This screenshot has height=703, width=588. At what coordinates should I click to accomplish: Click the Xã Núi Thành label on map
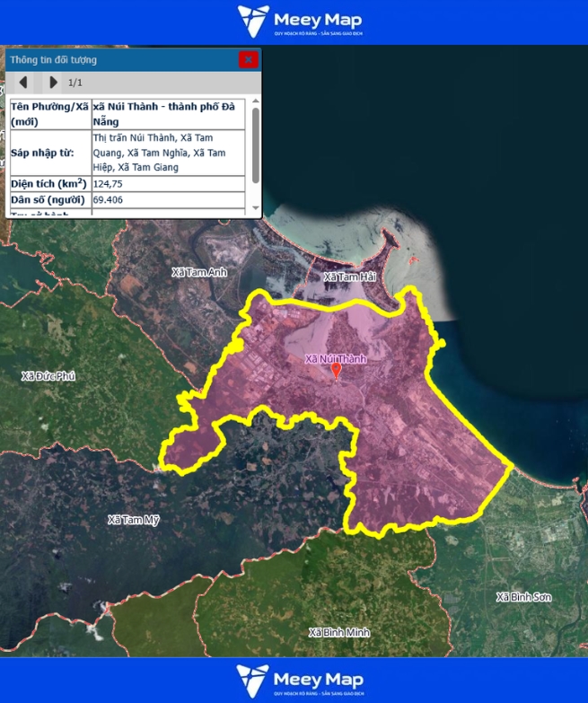336,359
